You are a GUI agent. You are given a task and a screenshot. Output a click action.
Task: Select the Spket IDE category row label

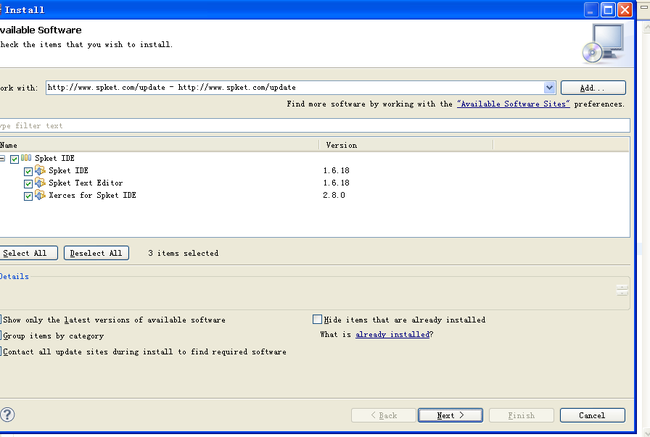coord(54,158)
